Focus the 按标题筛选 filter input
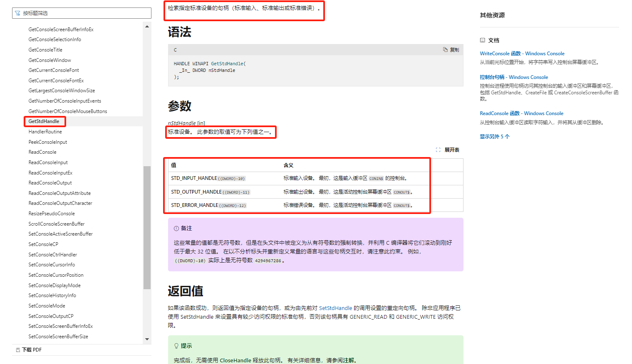The height and width of the screenshot is (364, 632). point(82,13)
